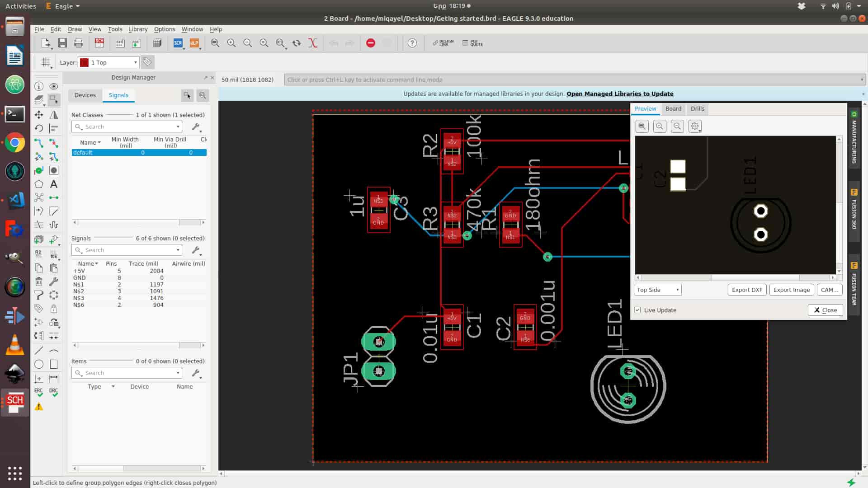Switch to the Drills tab
This screenshot has width=868, height=488.
(x=697, y=108)
